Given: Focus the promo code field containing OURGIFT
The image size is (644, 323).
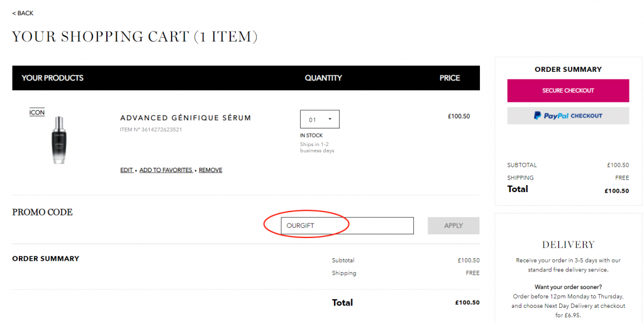Looking at the screenshot, I should pos(347,225).
